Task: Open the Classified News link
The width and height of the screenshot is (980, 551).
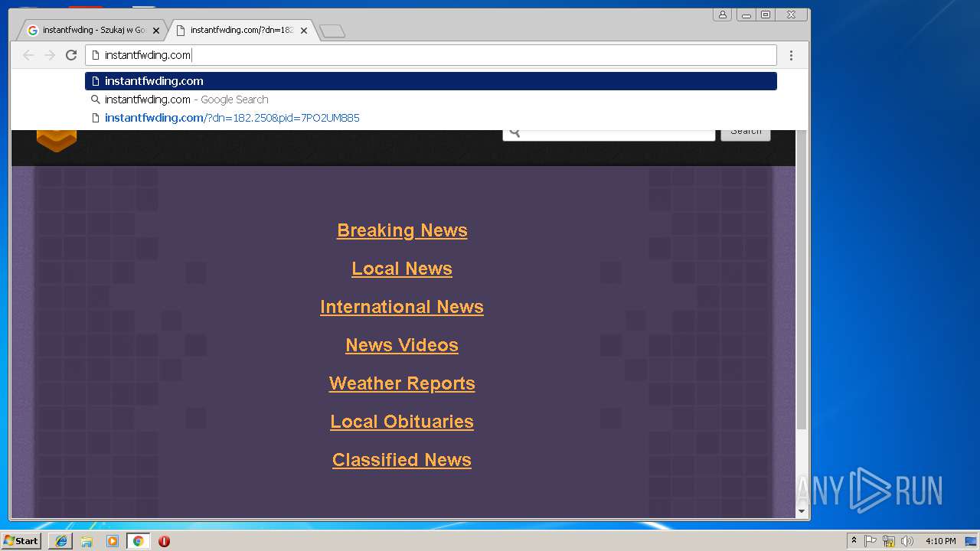Action: point(402,460)
